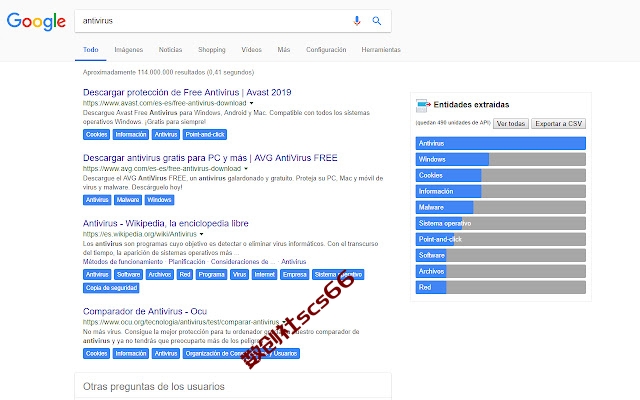Click the Aproximadamente 114.000.000 resultados text
The height and width of the screenshot is (400, 640).
point(168,72)
